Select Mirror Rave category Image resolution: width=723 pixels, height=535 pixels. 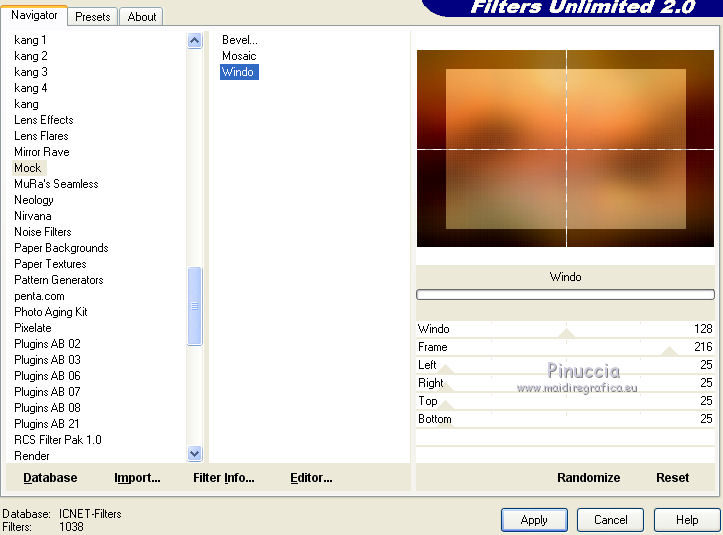41,152
